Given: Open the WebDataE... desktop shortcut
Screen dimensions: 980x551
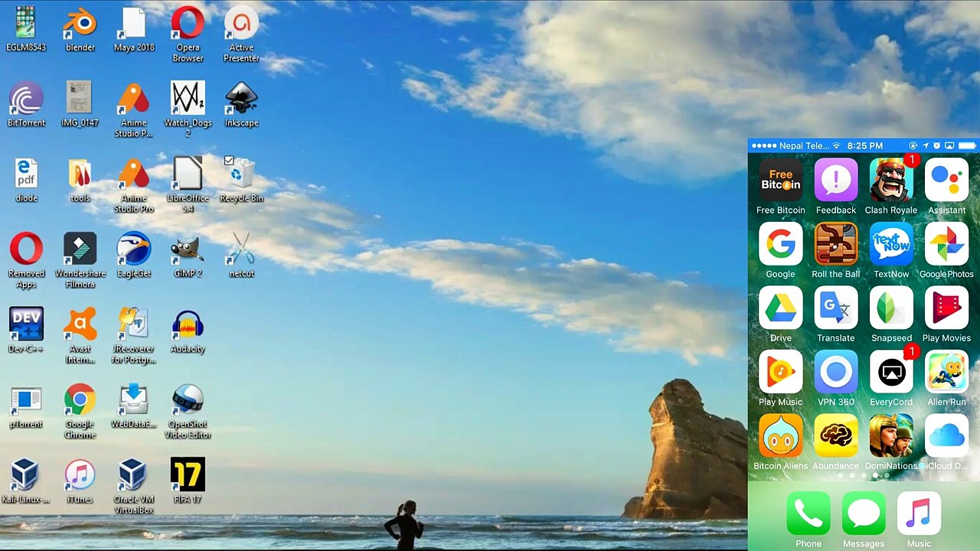Looking at the screenshot, I should [x=134, y=400].
